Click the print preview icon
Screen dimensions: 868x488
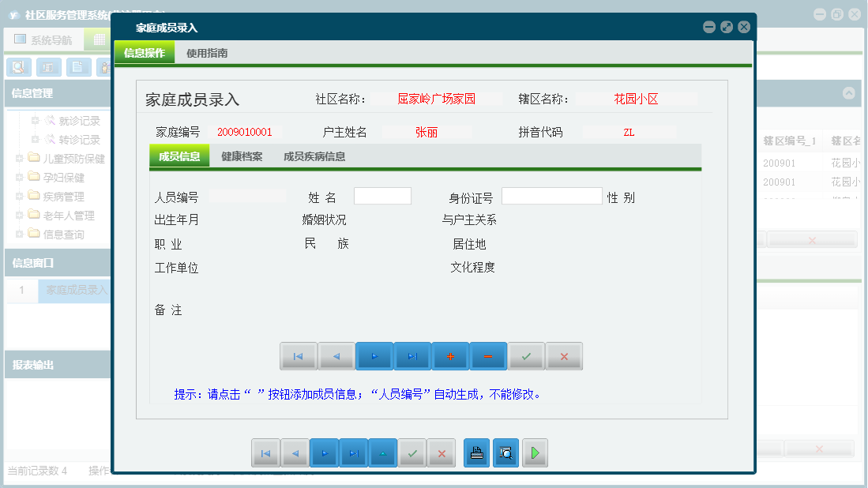click(x=505, y=452)
